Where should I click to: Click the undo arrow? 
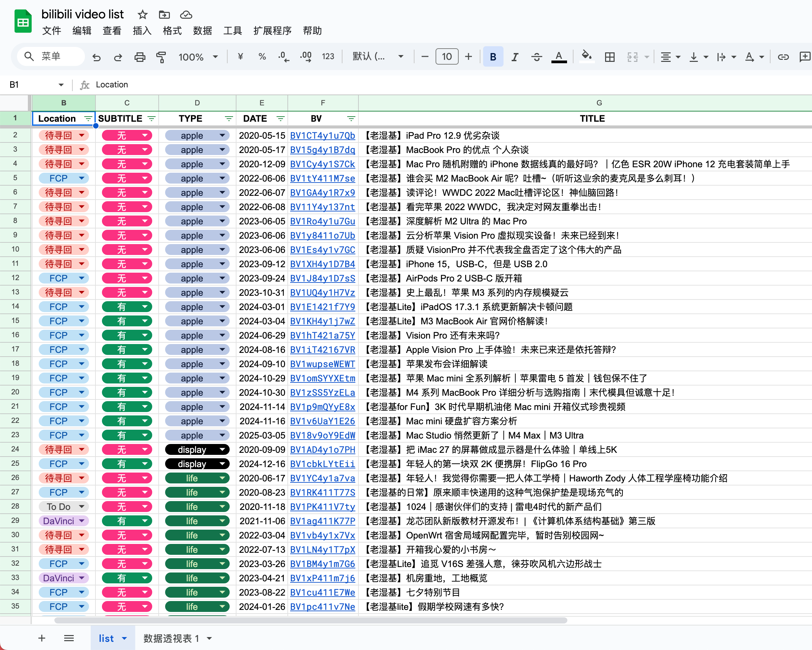point(96,56)
